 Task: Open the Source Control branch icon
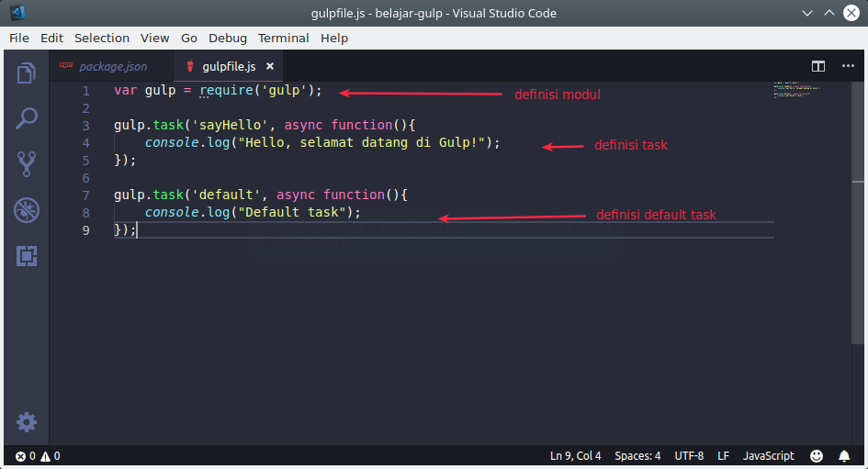[26, 164]
